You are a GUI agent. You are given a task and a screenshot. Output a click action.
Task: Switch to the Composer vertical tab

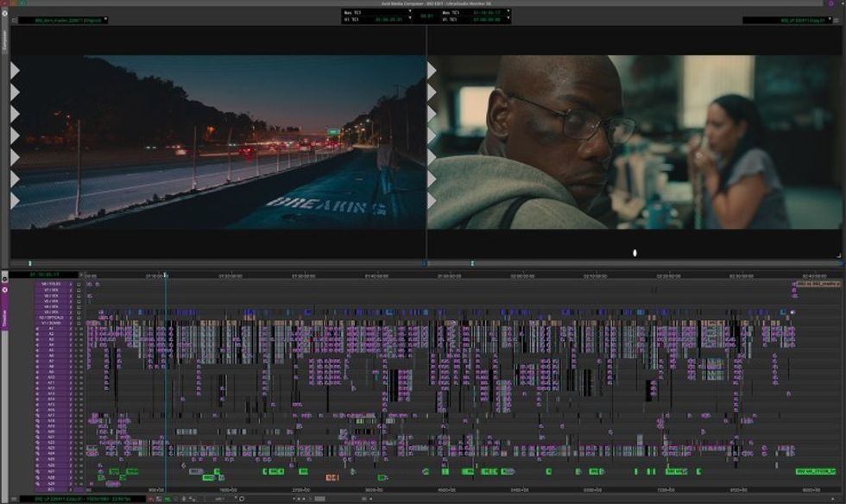tap(5, 41)
